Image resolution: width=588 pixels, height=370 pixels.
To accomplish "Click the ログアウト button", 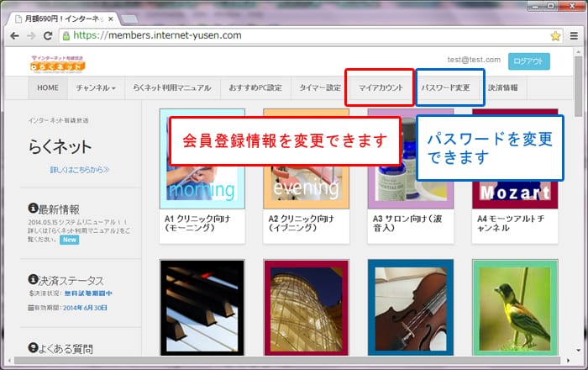I will click(528, 61).
